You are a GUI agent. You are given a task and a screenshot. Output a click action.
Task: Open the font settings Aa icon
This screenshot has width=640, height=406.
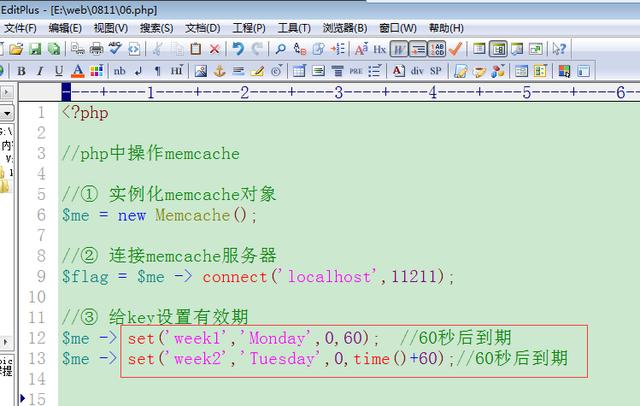click(361, 49)
